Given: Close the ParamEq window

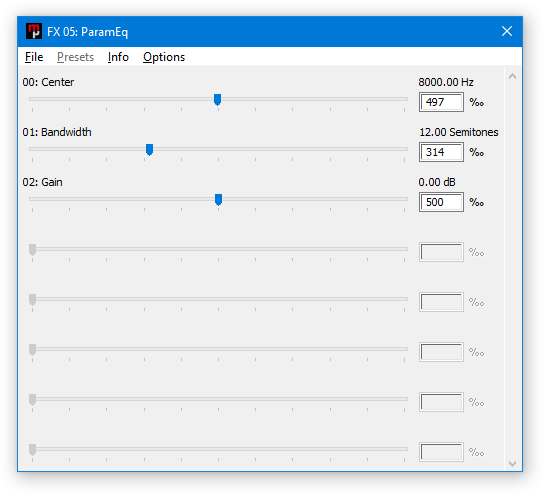Looking at the screenshot, I should click(507, 31).
